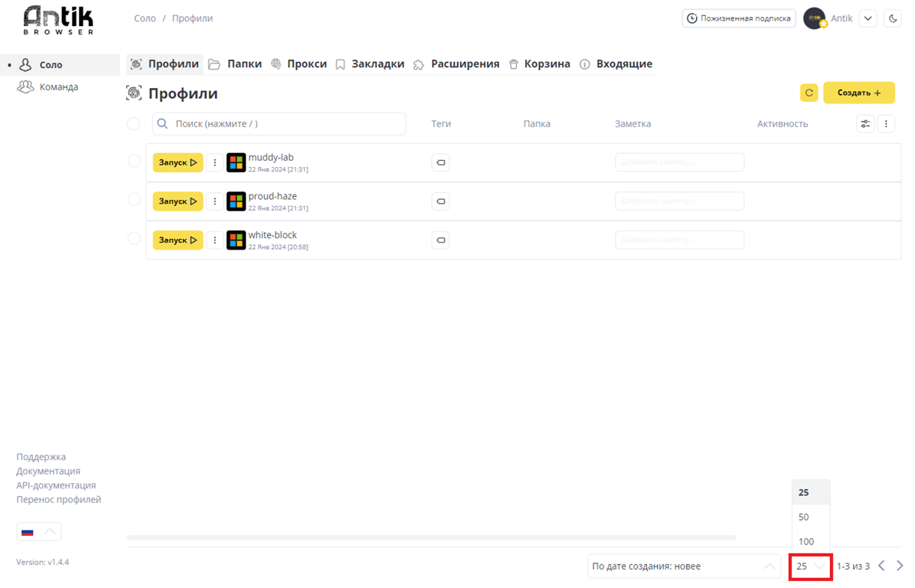Open table header three-dot menu

click(886, 124)
